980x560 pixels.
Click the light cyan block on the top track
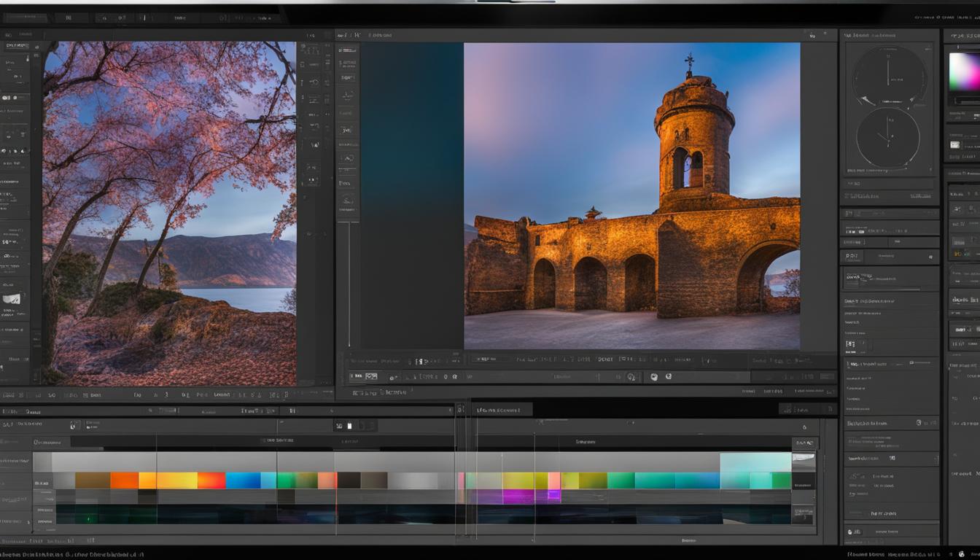click(x=755, y=462)
